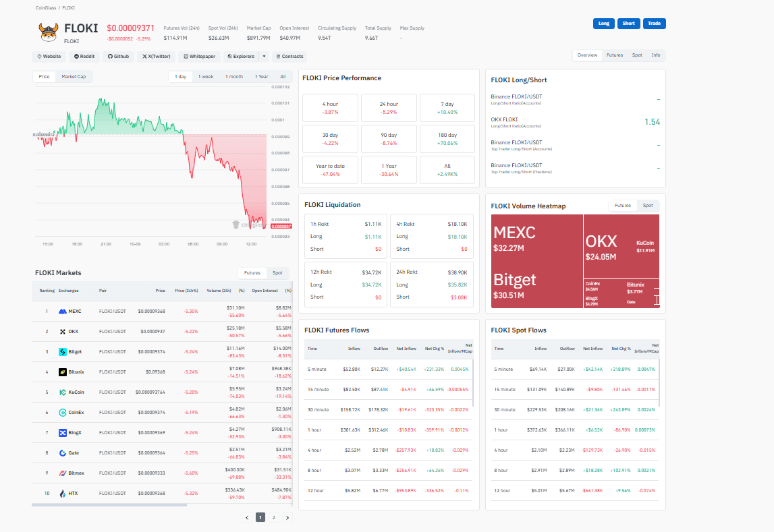Click the Short button
The height and width of the screenshot is (532, 774).
click(x=628, y=23)
